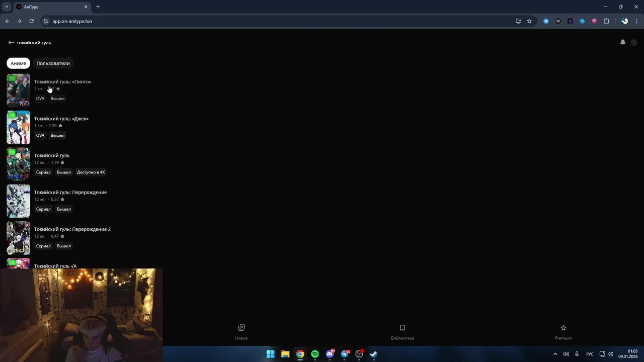Open the Extensions puzzle-piece menu

[606, 21]
